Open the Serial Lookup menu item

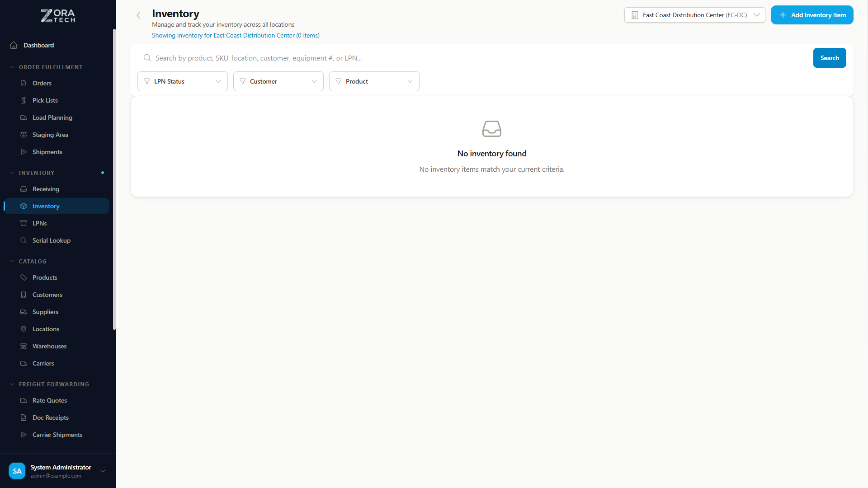[51, 240]
